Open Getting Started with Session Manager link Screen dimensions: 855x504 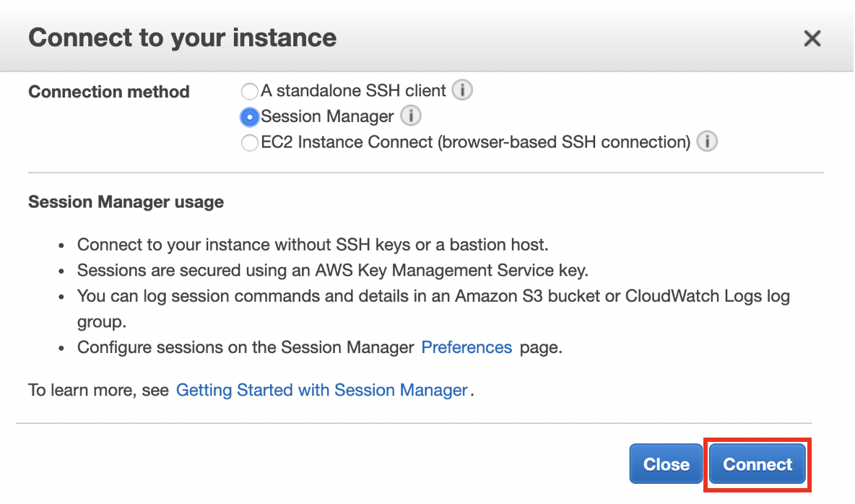pyautogui.click(x=322, y=391)
